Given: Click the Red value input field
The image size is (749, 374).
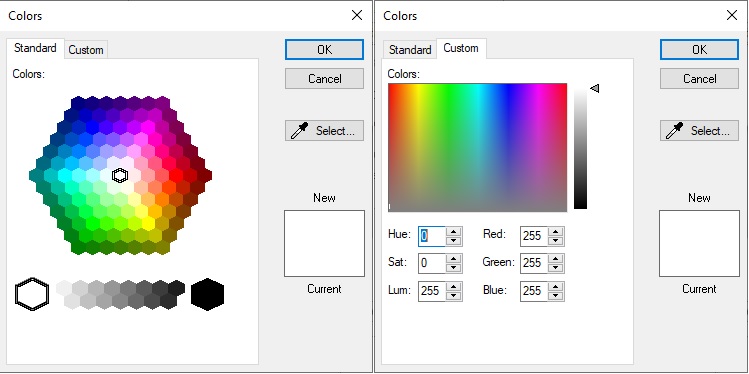Looking at the screenshot, I should tap(534, 236).
